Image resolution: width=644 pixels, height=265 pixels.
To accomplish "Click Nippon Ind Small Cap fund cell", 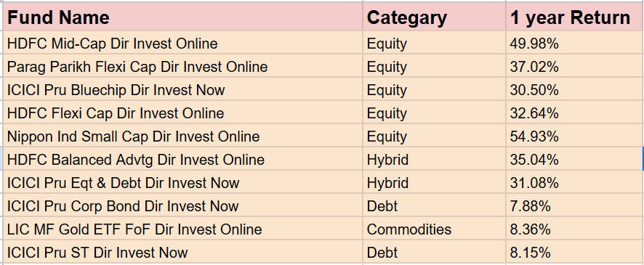I will point(182,136).
